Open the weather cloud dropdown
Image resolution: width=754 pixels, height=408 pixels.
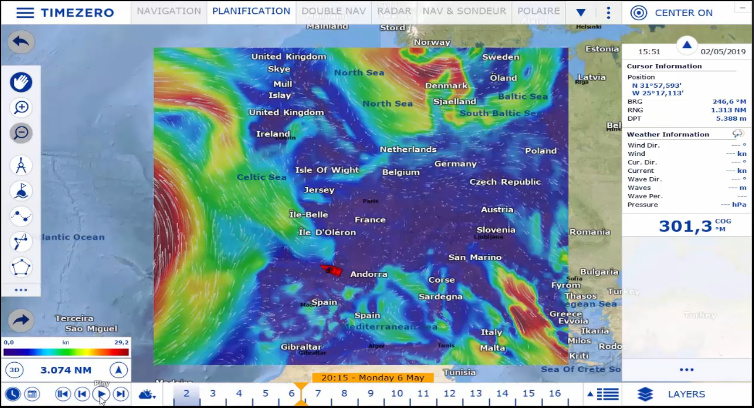point(148,394)
